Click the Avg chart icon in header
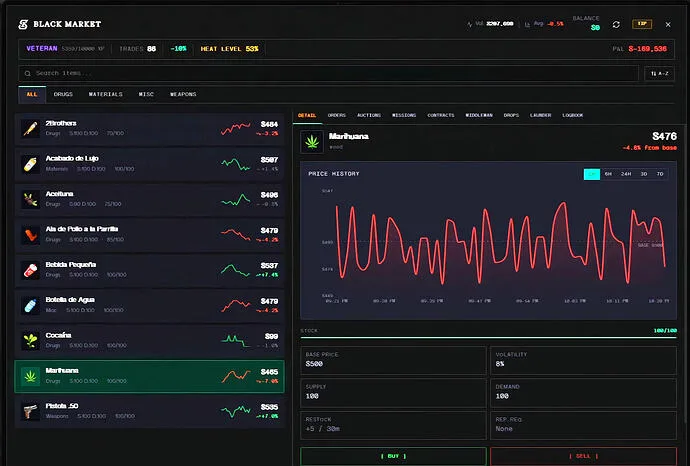The height and width of the screenshot is (466, 690). [x=527, y=24]
